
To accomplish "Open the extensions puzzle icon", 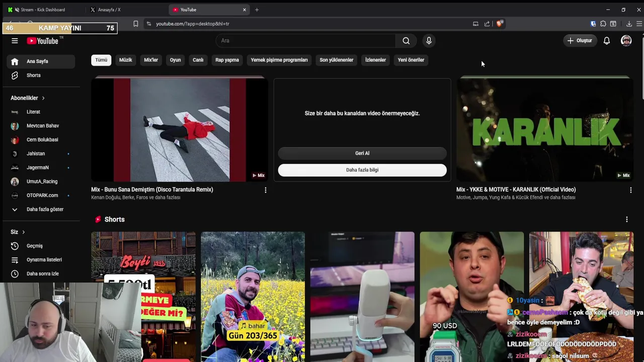I will click(603, 24).
